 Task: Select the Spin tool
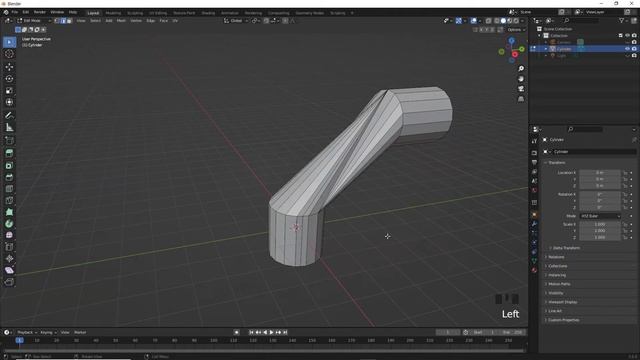[9, 224]
